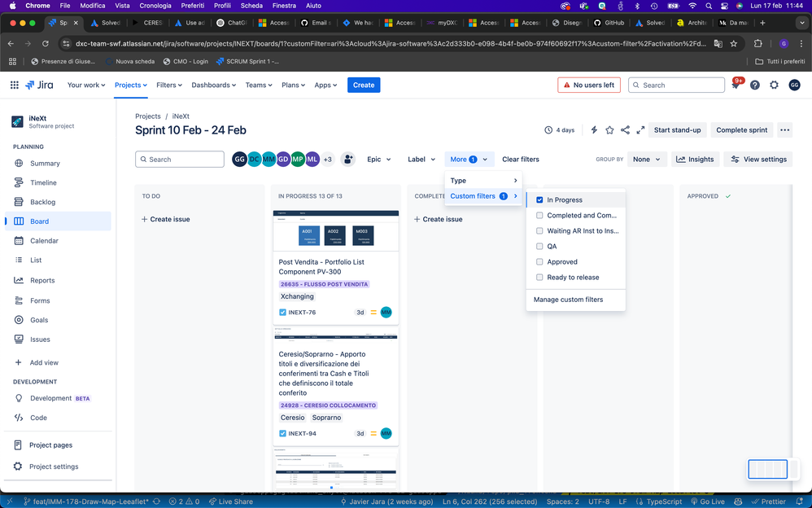Filter board by ML avatar
The height and width of the screenshot is (508, 812).
pyautogui.click(x=312, y=159)
